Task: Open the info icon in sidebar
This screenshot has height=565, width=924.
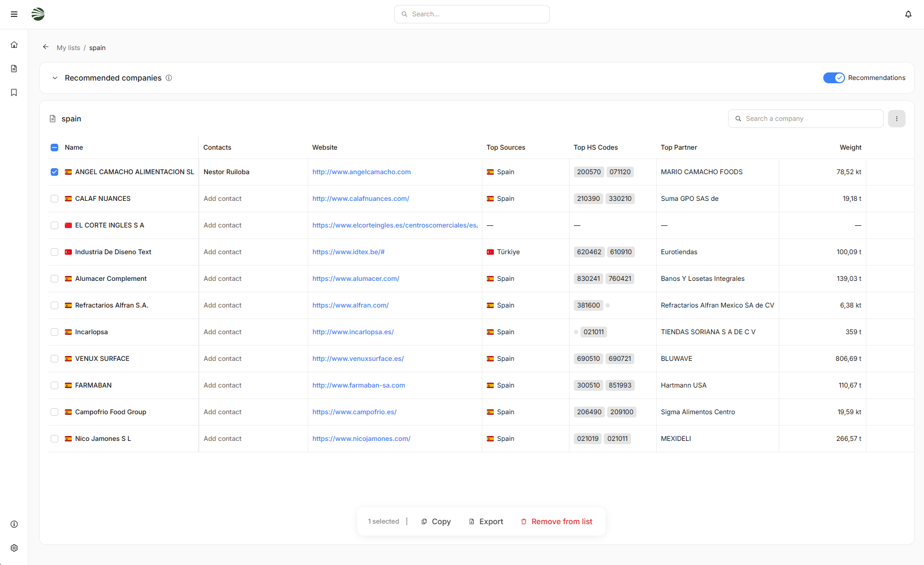Action: pos(14,524)
